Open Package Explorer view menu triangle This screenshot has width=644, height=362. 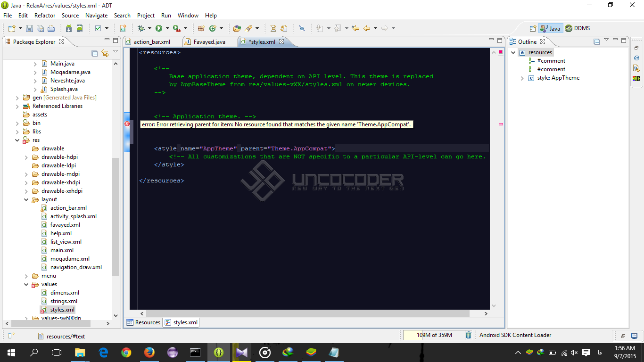tap(116, 51)
